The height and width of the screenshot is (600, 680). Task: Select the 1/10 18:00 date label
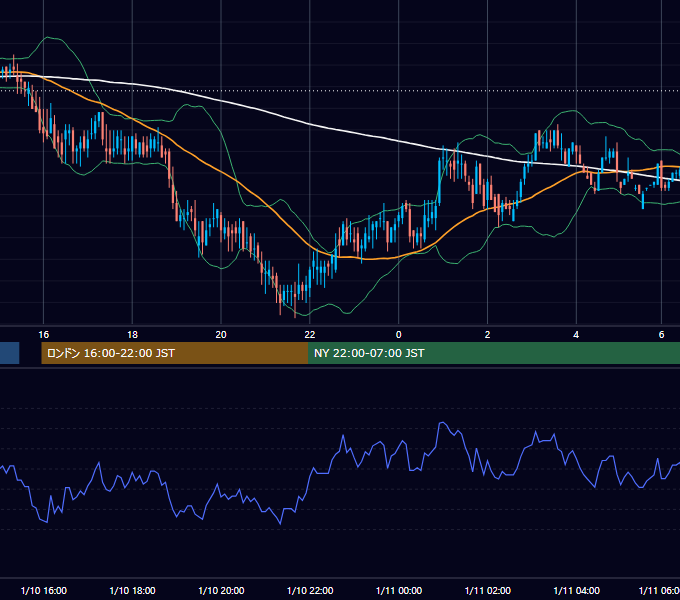(132, 590)
